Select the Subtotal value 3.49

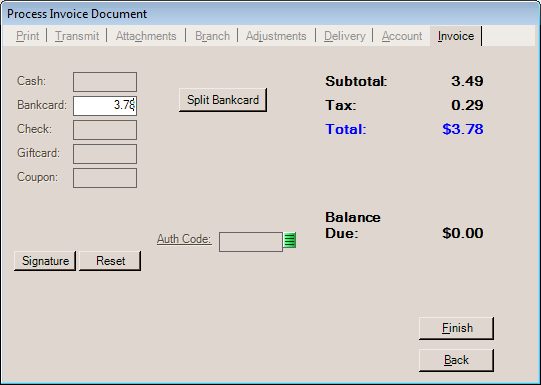click(x=467, y=81)
